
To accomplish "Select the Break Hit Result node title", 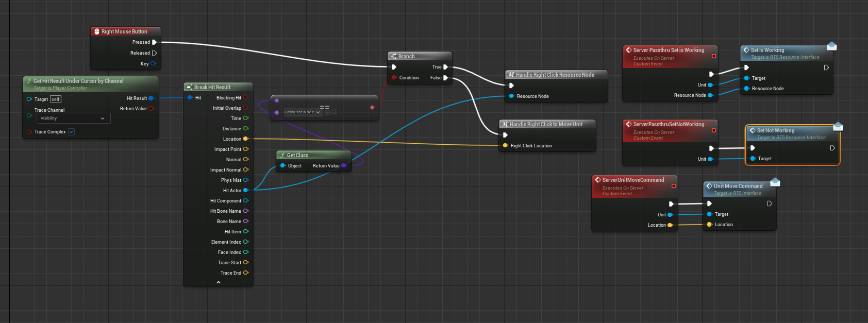I will (x=212, y=87).
